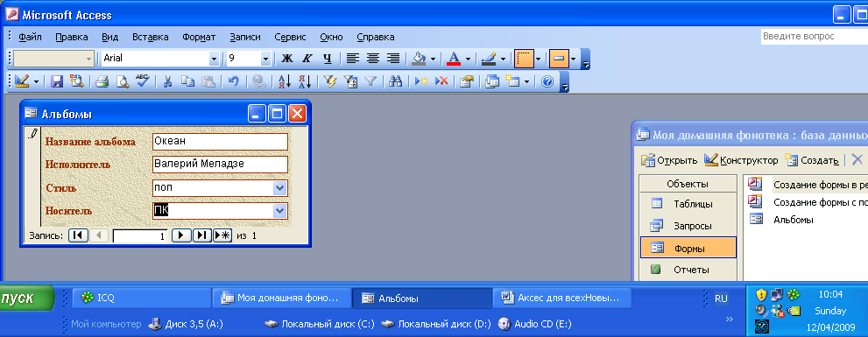
Task: Click the Название альбома field with Океан
Action: point(221,141)
